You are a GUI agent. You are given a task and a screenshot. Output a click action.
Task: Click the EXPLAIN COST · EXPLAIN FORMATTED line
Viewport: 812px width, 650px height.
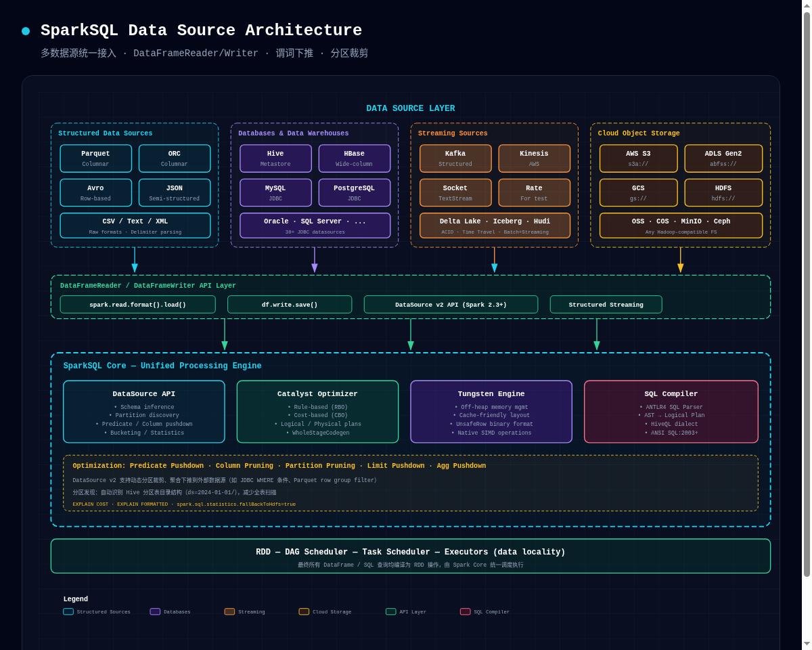click(184, 504)
